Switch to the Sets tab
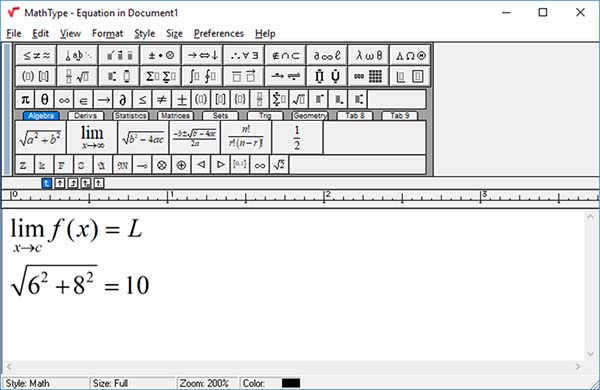The height and width of the screenshot is (390, 600). 220,116
